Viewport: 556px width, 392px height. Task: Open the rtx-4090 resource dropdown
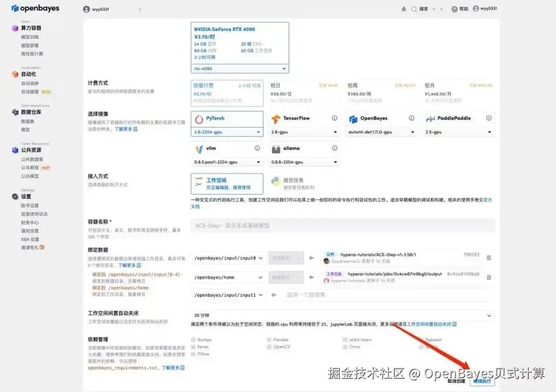tap(240, 69)
